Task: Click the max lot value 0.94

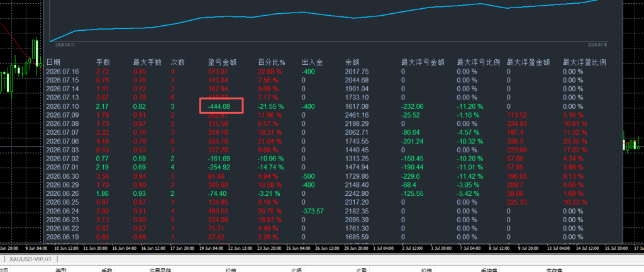Action: (140, 176)
